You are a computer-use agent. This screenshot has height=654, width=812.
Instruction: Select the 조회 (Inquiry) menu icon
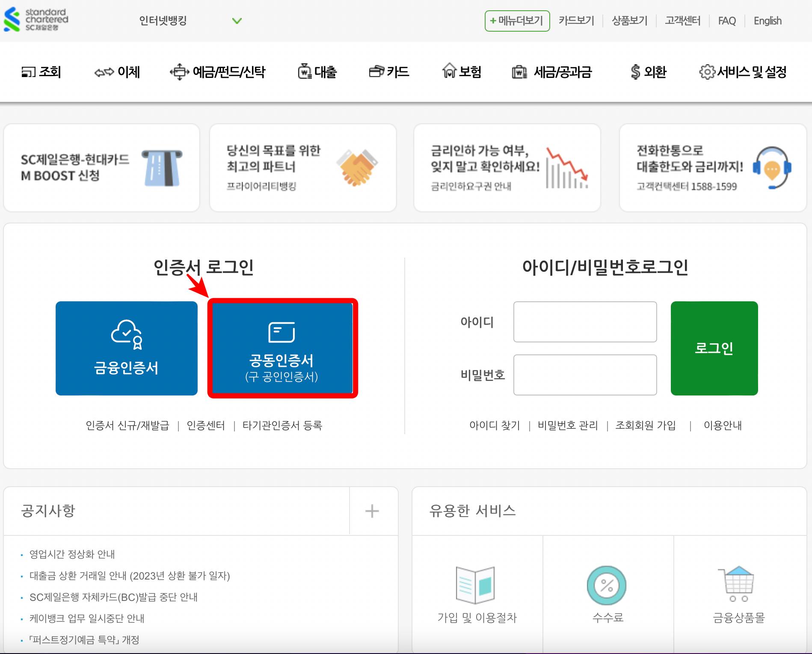click(28, 72)
